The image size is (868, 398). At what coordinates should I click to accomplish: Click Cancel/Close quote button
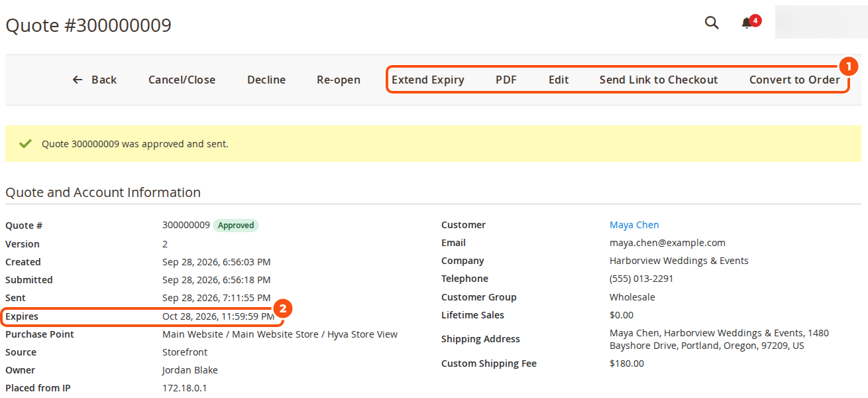tap(182, 80)
